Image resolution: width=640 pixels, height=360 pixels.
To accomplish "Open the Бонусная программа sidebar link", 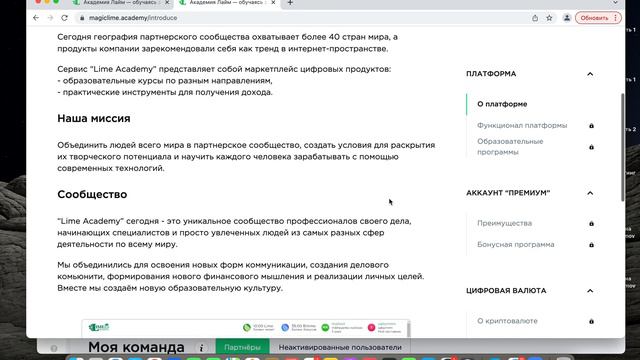I will tap(516, 244).
